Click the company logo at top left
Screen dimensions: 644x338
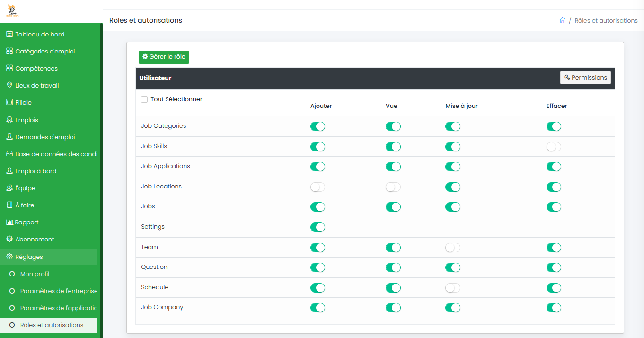coord(12,11)
